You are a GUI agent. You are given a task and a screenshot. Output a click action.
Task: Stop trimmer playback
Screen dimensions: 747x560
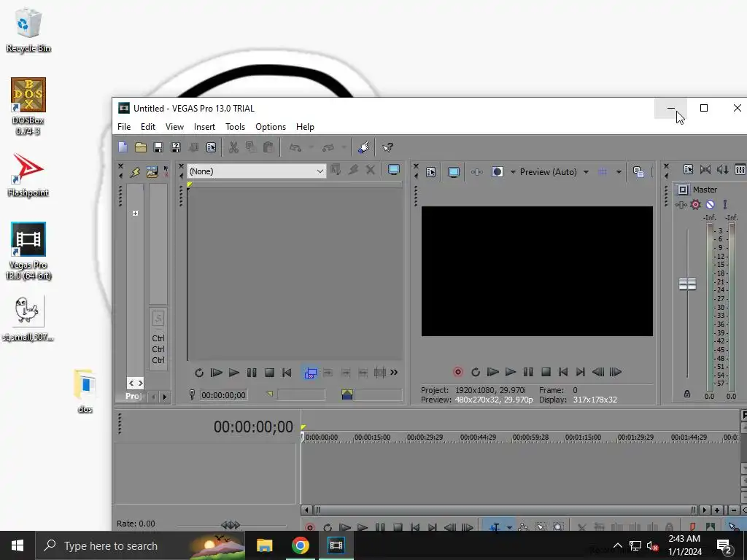[269, 373]
